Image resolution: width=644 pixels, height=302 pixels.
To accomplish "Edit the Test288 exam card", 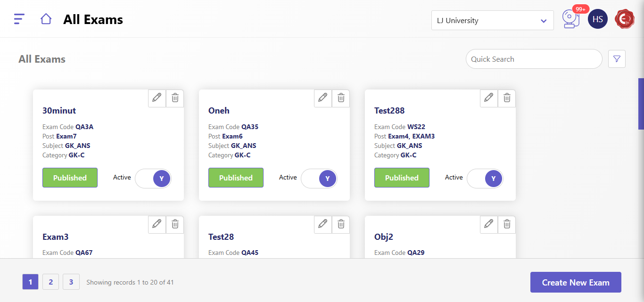I will (x=489, y=98).
